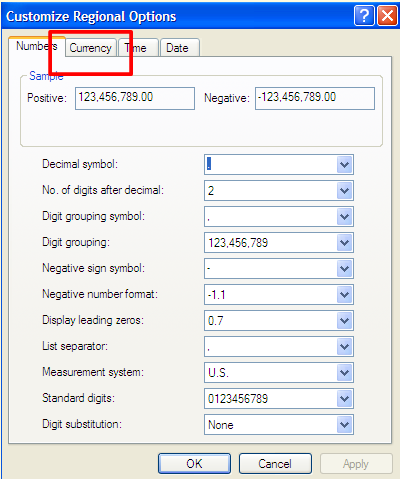
Task: Click the 'Negative number format:' label
Action: (x=100, y=294)
